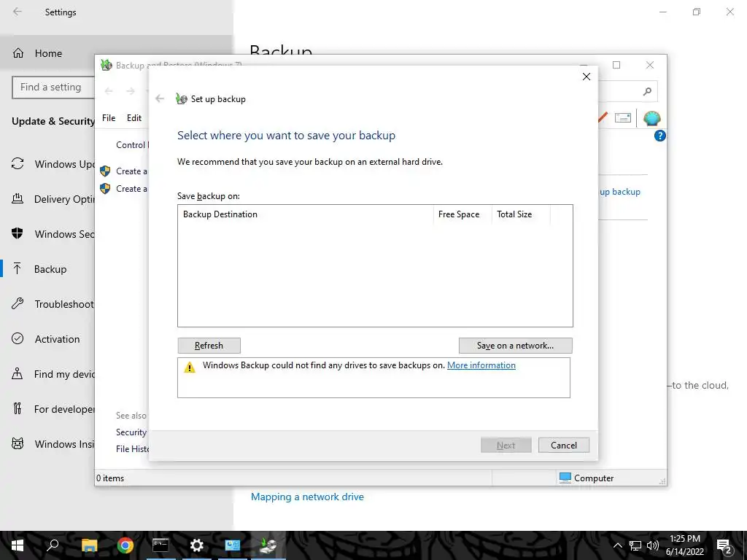Open the notification center icon
Screen dimensions: 747x560
(724, 545)
